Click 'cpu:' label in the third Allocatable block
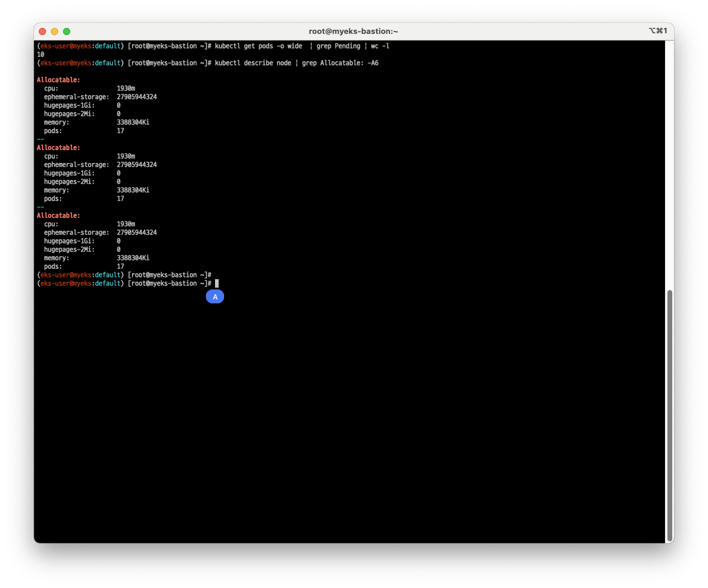 [51, 224]
